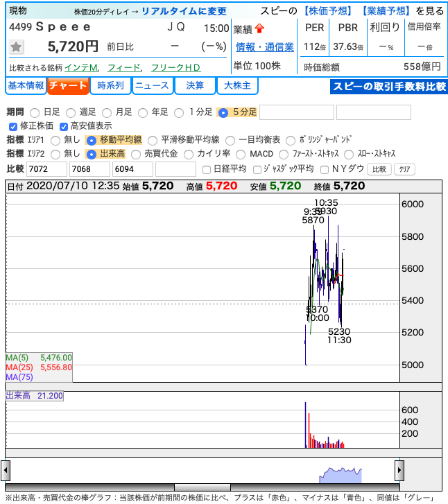Image resolution: width=448 pixels, height=504 pixels.
Task: Select 無し for 指標 エリア2
Action: tap(55, 155)
